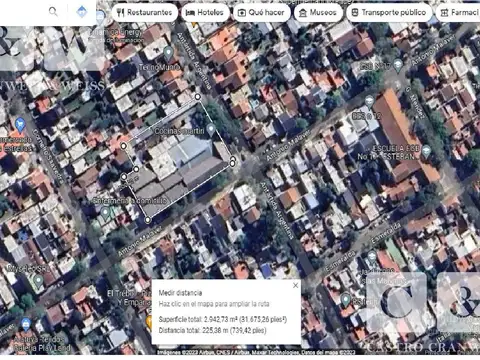Click the Medir distancia heading

pyautogui.click(x=180, y=293)
